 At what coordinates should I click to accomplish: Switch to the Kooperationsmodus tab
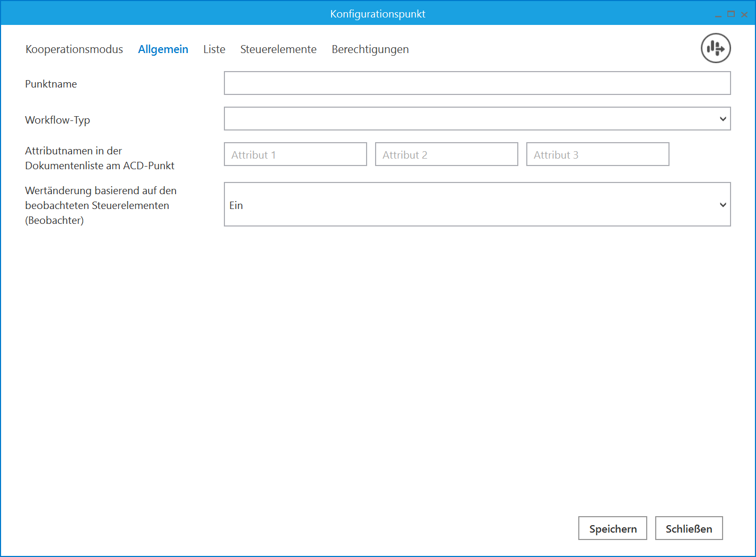click(x=74, y=49)
